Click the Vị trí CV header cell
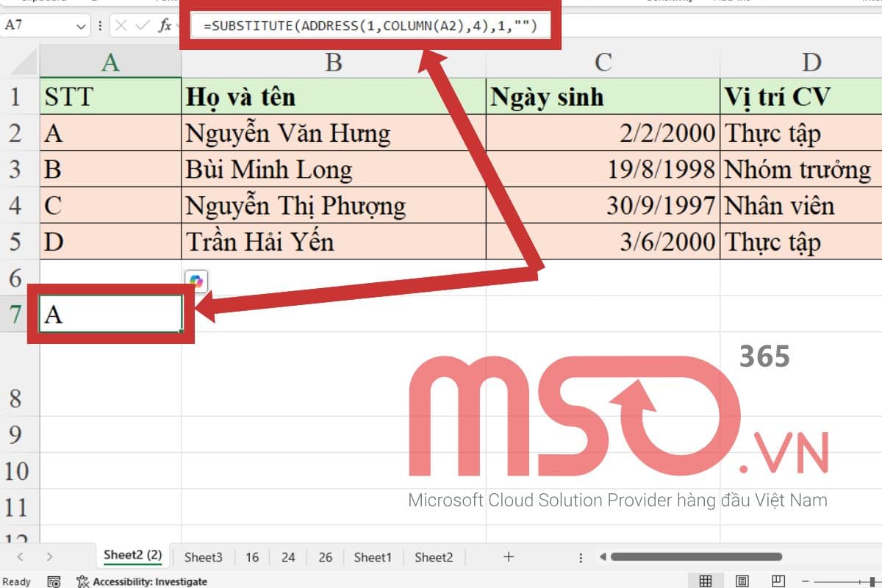 coord(801,96)
